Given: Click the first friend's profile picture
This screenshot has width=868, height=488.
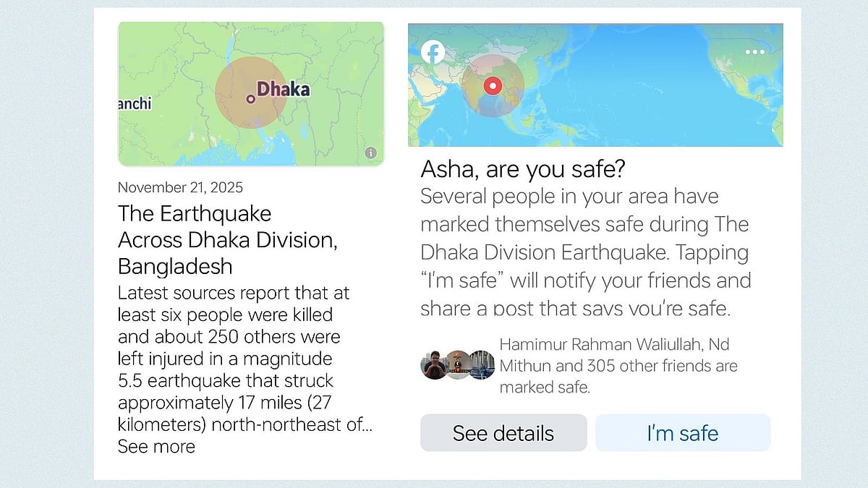Looking at the screenshot, I should coord(433,365).
